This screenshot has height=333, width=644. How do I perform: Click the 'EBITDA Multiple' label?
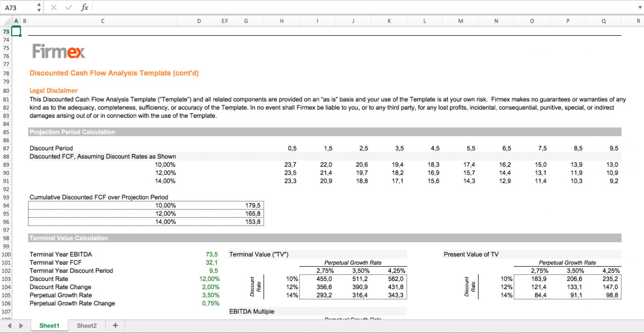tap(252, 311)
